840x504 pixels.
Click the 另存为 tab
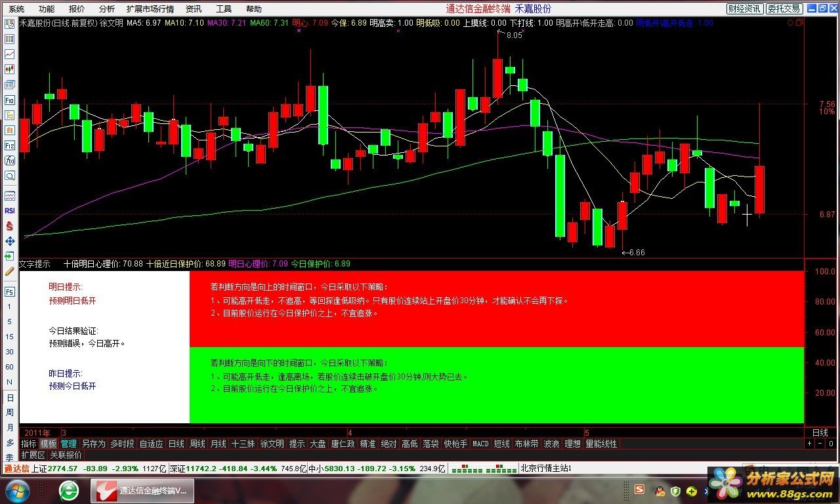pos(93,444)
